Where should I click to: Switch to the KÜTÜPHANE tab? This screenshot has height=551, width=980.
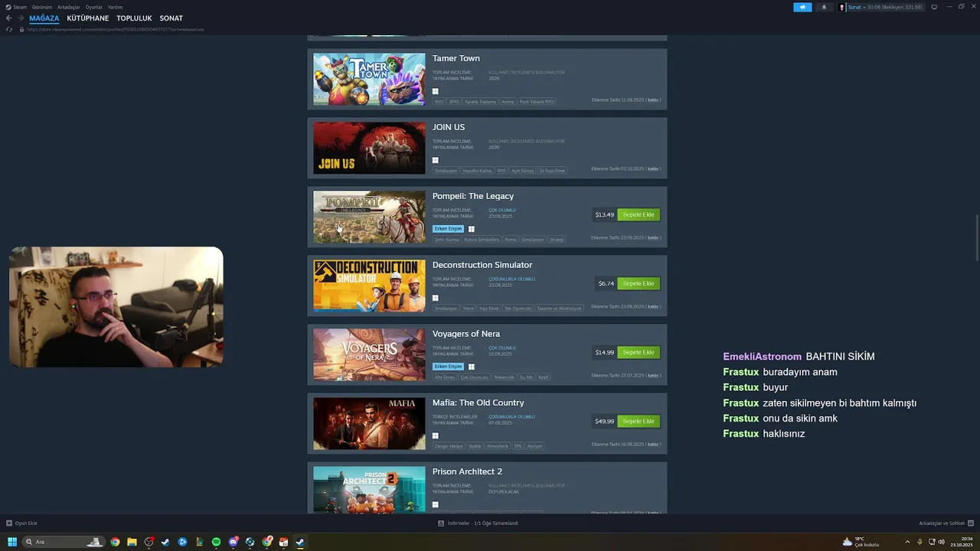click(88, 18)
